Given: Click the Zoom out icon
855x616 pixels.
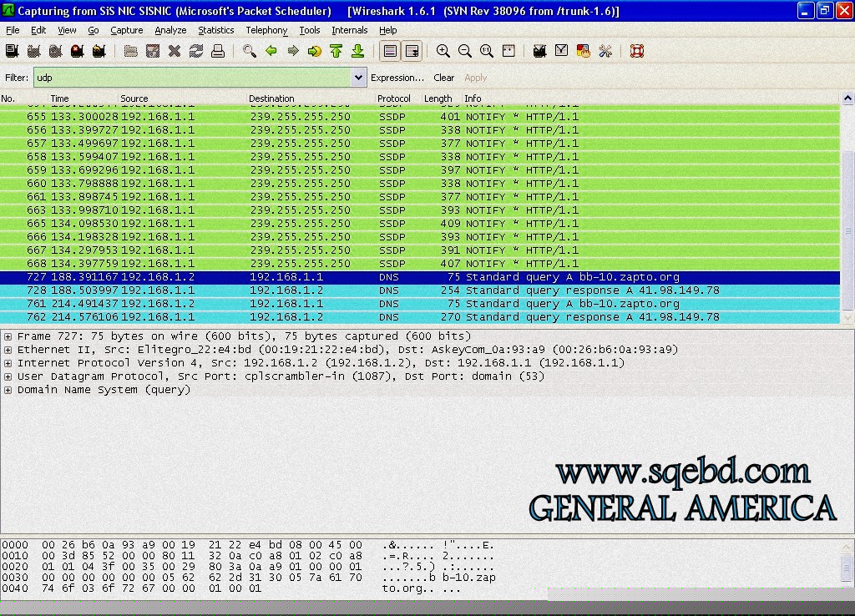Looking at the screenshot, I should [465, 52].
